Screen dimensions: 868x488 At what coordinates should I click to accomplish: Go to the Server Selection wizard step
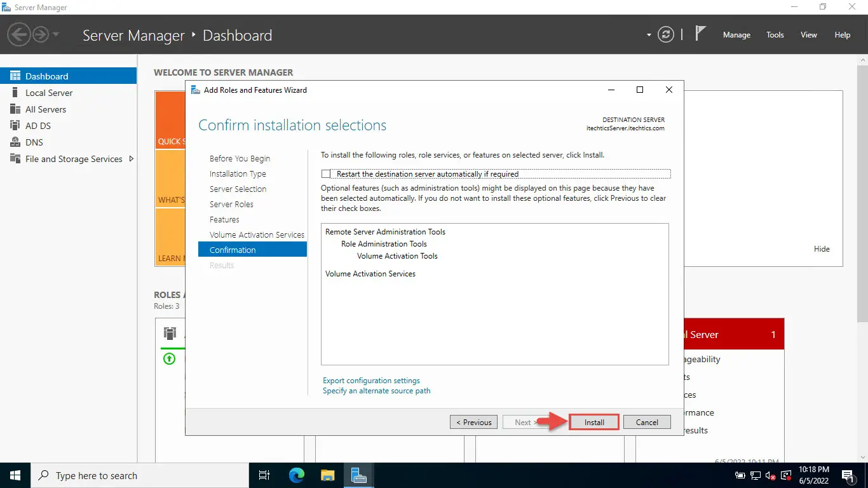click(238, 189)
